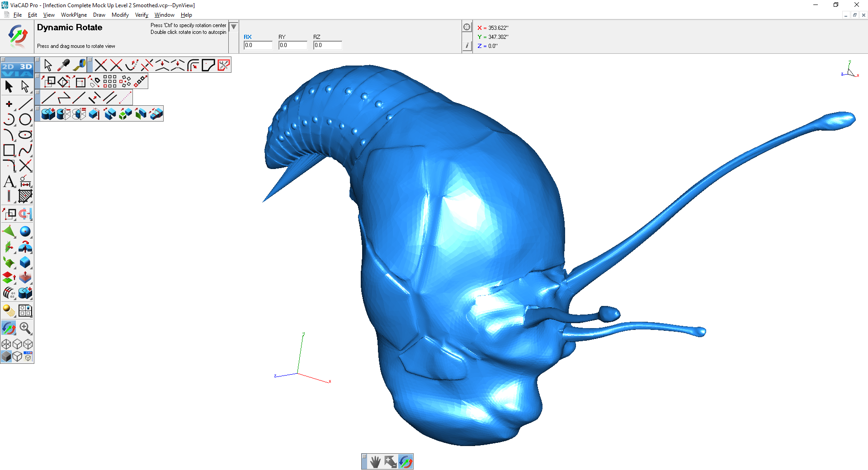Open the Draw menu

(x=99, y=15)
